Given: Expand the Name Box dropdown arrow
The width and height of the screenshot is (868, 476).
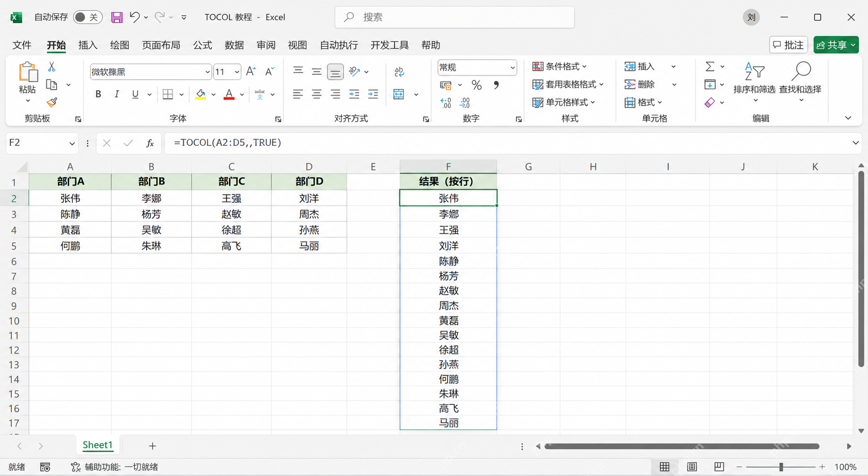Looking at the screenshot, I should coord(72,143).
